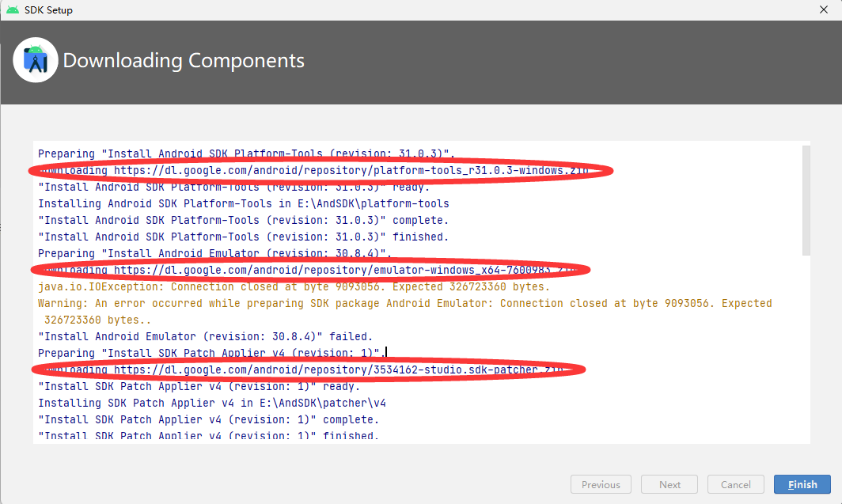Click the Android Studio logo icon
This screenshot has width=842, height=504.
click(35, 60)
